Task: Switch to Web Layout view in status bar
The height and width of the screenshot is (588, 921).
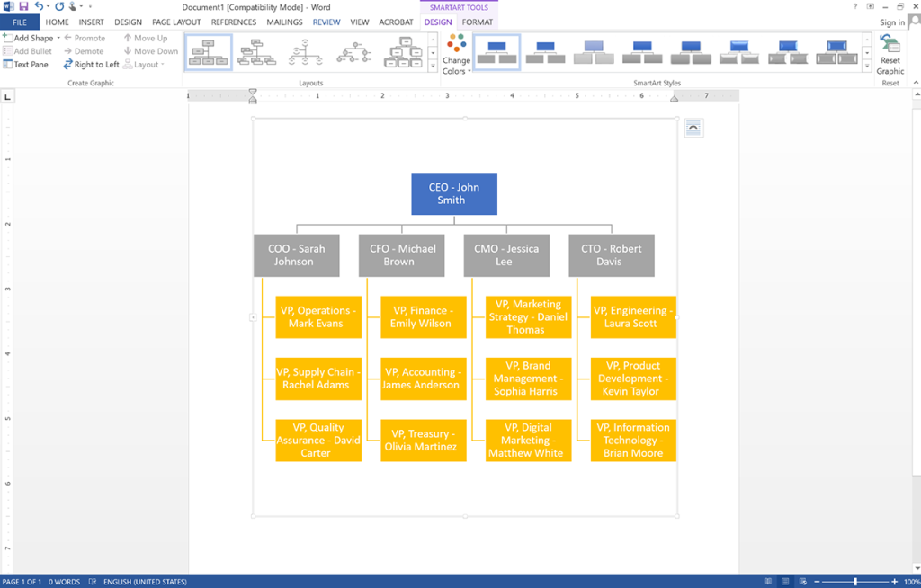Action: [x=803, y=582]
